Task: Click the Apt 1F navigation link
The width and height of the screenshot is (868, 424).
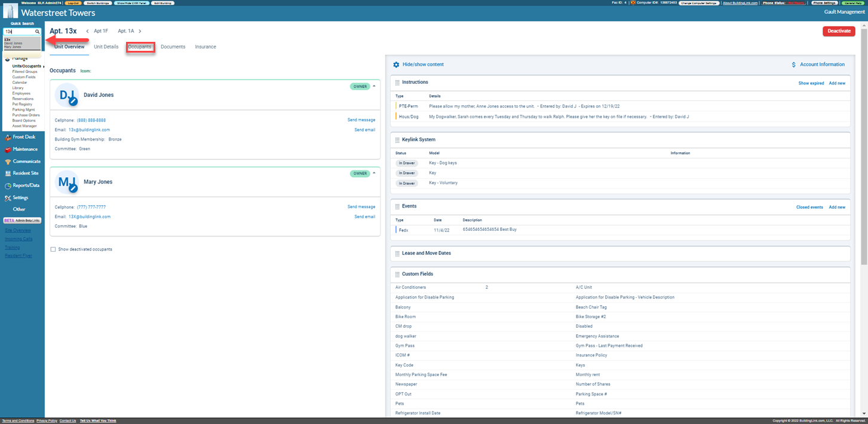Action: click(101, 31)
